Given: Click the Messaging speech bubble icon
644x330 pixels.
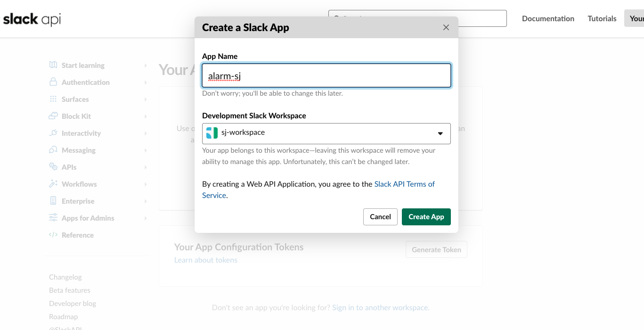Looking at the screenshot, I should [53, 150].
